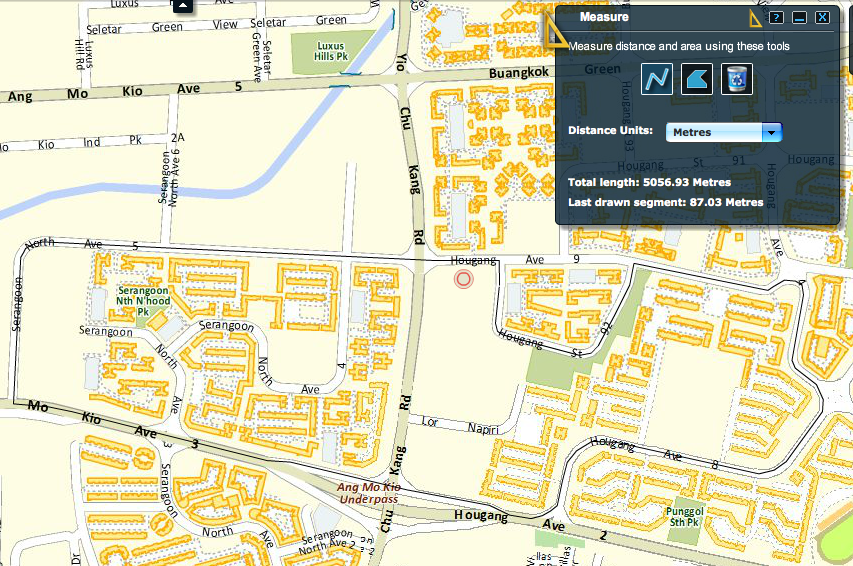Click the 'Ind' label on Kio Ind Pk road
853x566 pixels.
pos(91,143)
